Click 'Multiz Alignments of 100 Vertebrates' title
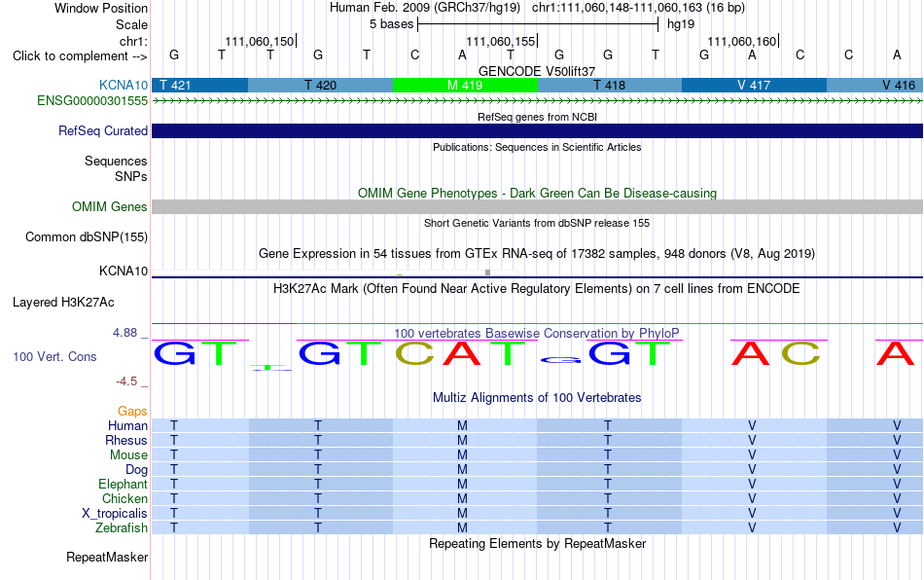Image resolution: width=924 pixels, height=580 pixels. click(x=537, y=397)
